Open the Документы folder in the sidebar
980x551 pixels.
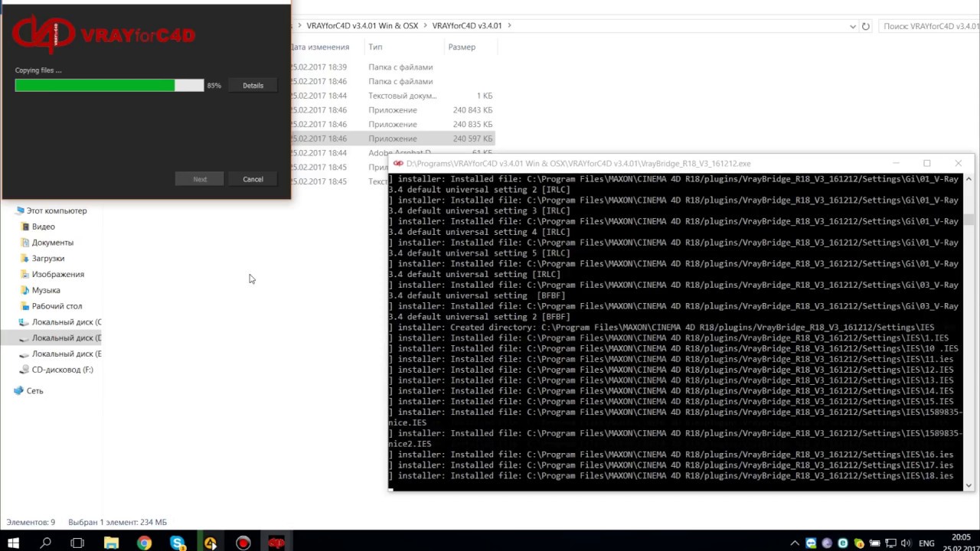point(53,243)
